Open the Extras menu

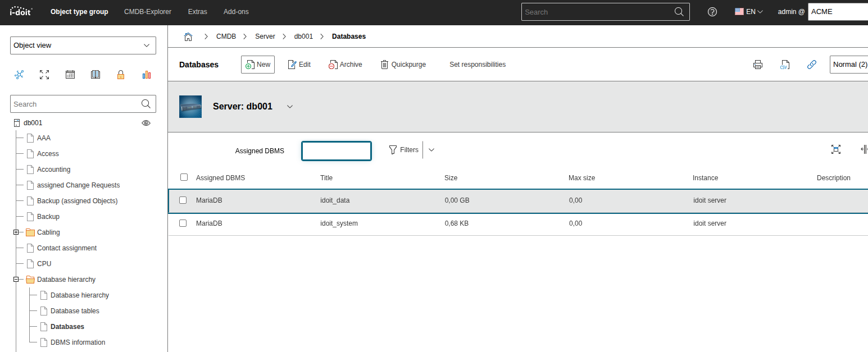click(197, 12)
